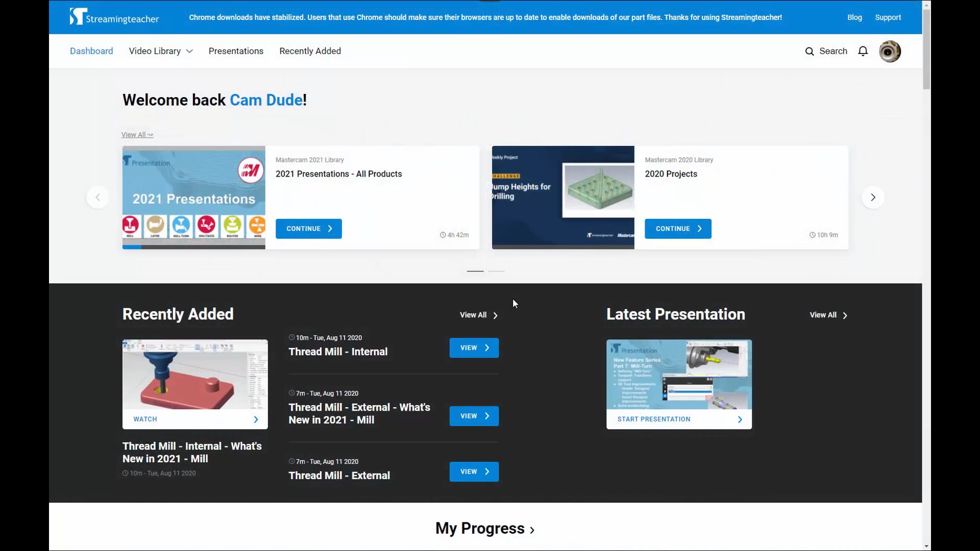Open Search in the navigation bar
The height and width of the screenshot is (551, 980).
click(826, 51)
